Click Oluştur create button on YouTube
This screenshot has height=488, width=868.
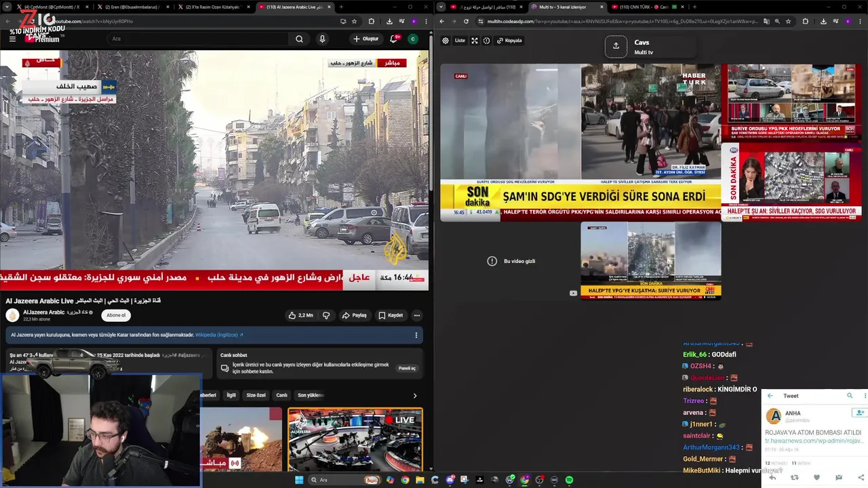pyautogui.click(x=366, y=39)
